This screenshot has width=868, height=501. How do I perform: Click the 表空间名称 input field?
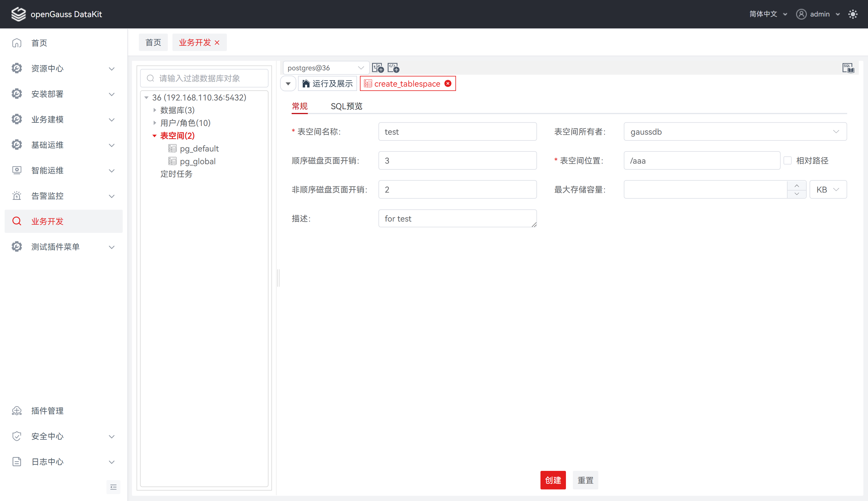pyautogui.click(x=457, y=131)
